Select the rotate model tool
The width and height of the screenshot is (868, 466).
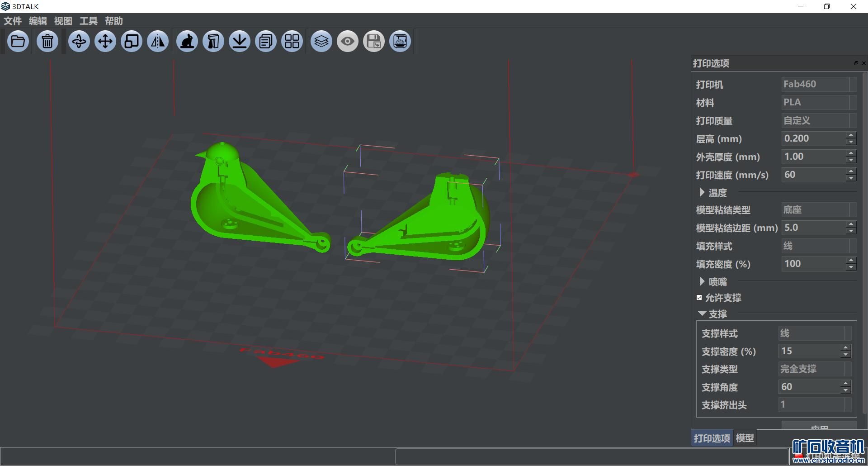pyautogui.click(x=79, y=42)
